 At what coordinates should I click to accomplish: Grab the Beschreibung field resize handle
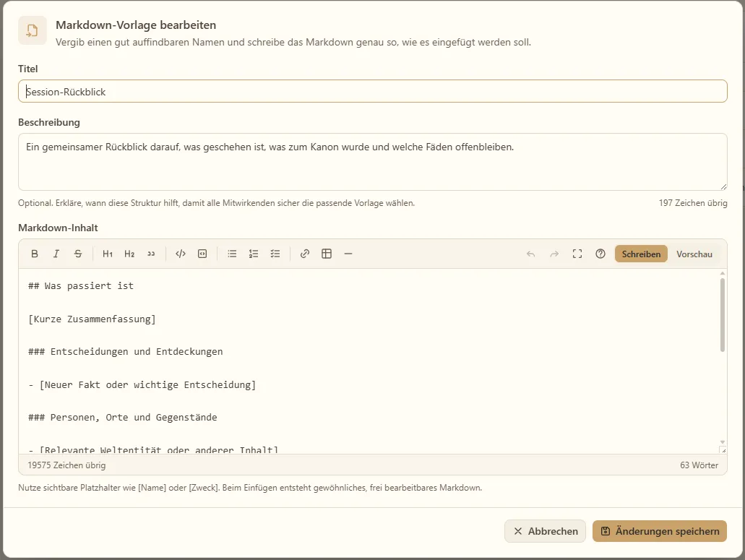[723, 186]
